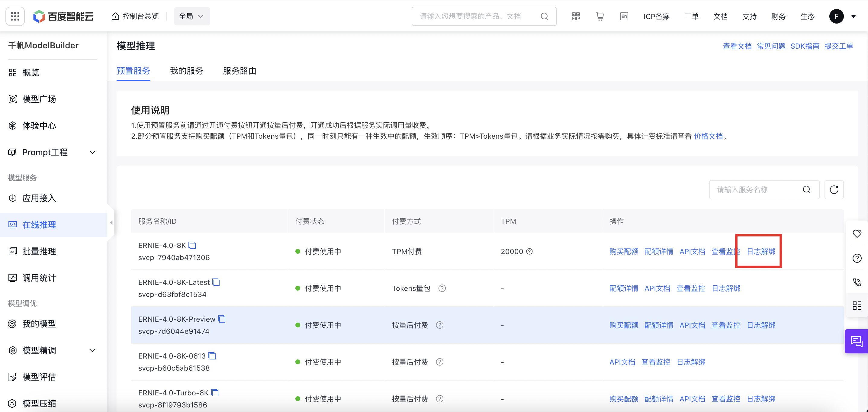Click the question mark help icon on right rail
Screen dimensions: 868x412
coord(857,258)
